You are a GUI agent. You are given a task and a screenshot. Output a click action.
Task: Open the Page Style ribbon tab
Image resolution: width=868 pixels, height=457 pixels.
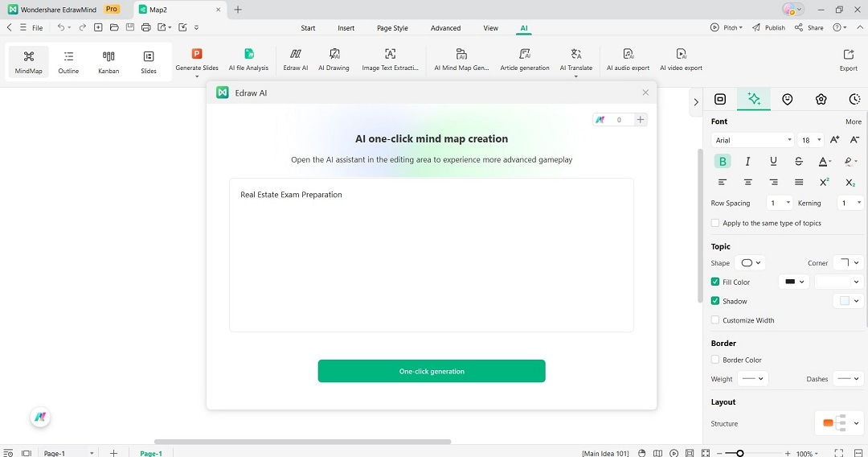click(x=392, y=27)
